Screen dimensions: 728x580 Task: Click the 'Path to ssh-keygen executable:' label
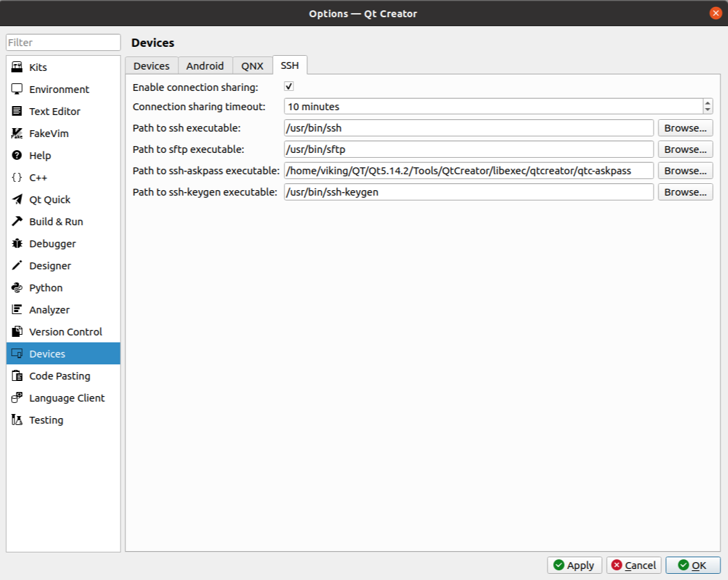205,192
